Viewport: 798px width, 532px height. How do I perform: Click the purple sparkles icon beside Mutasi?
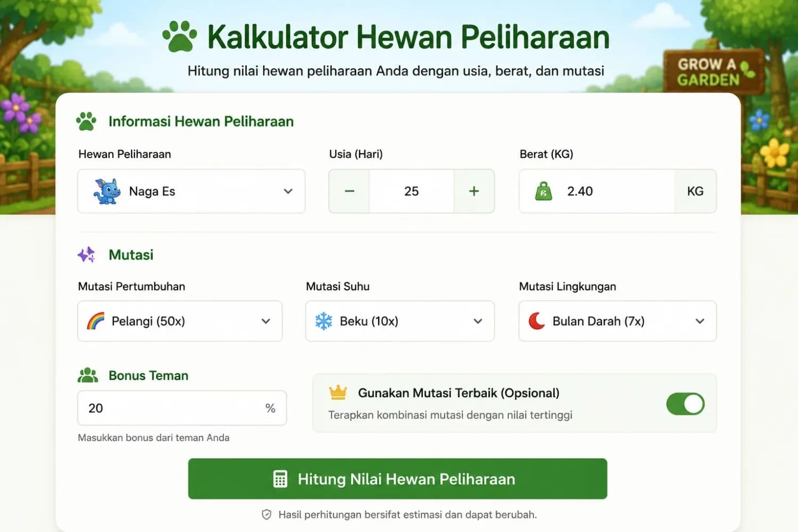87,255
